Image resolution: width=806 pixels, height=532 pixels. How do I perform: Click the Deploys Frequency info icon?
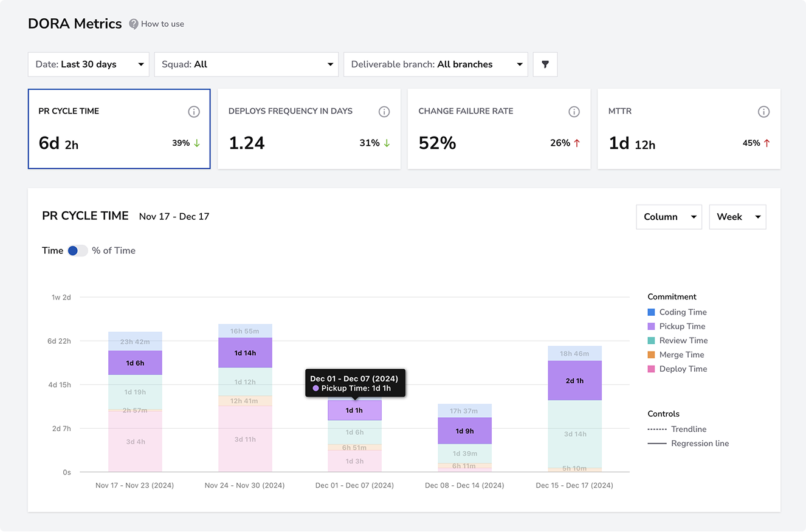[384, 112]
